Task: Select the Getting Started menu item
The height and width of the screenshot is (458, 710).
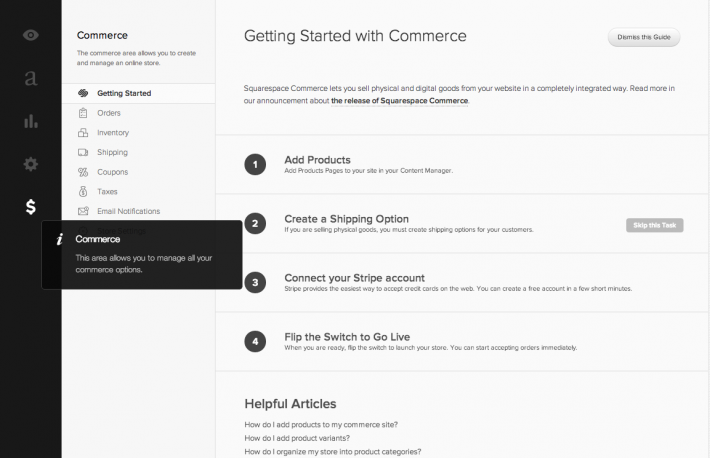Action: pos(124,93)
